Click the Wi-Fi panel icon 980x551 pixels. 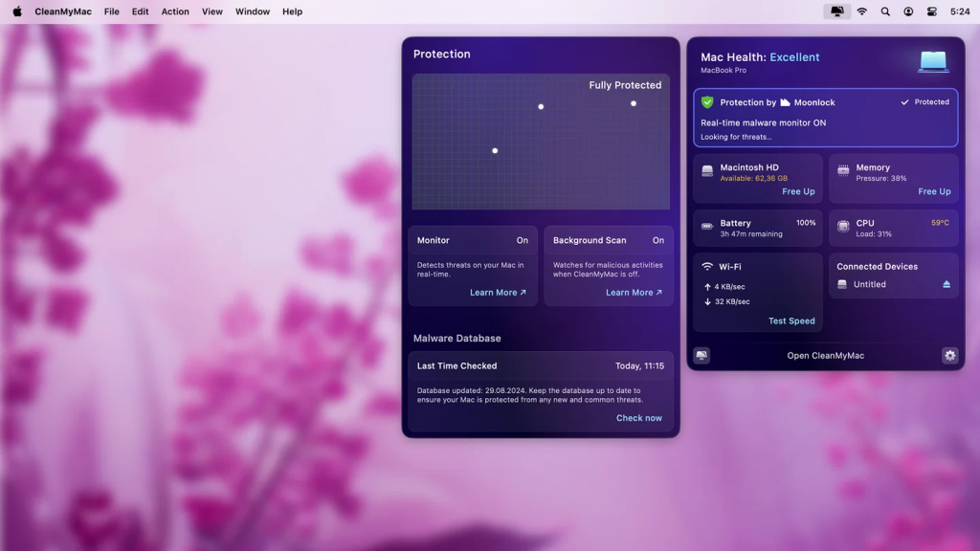707,266
